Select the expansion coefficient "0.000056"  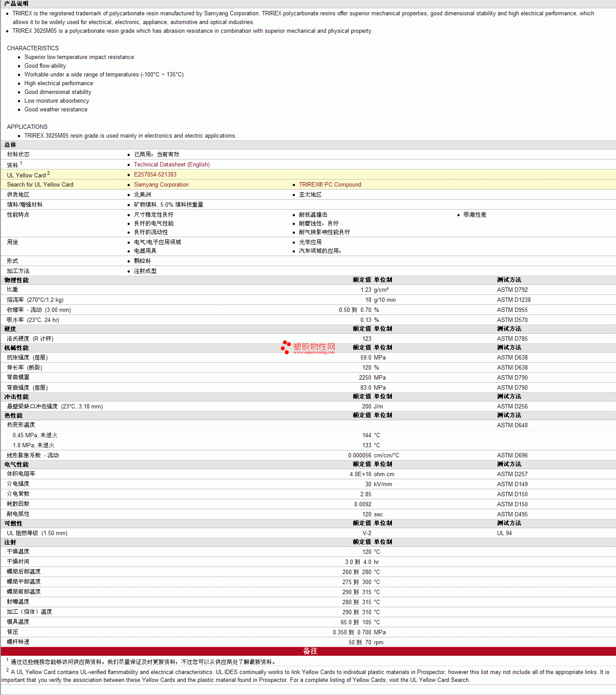point(360,456)
